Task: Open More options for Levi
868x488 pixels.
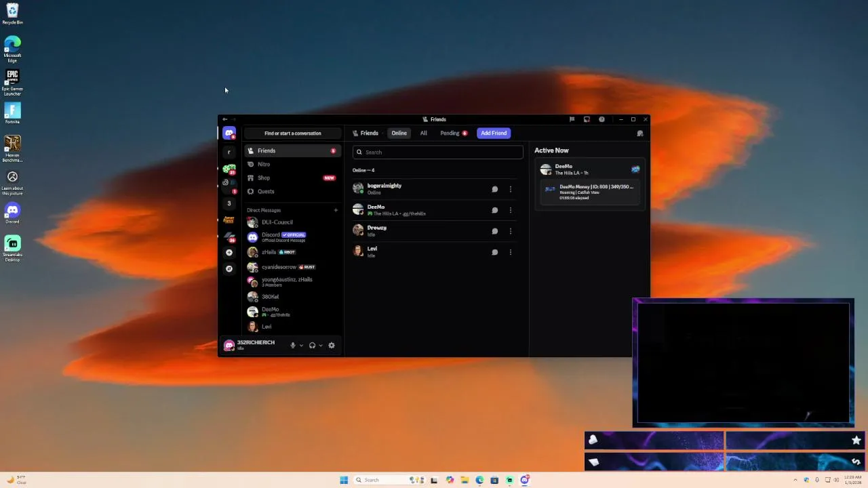Action: 511,252
